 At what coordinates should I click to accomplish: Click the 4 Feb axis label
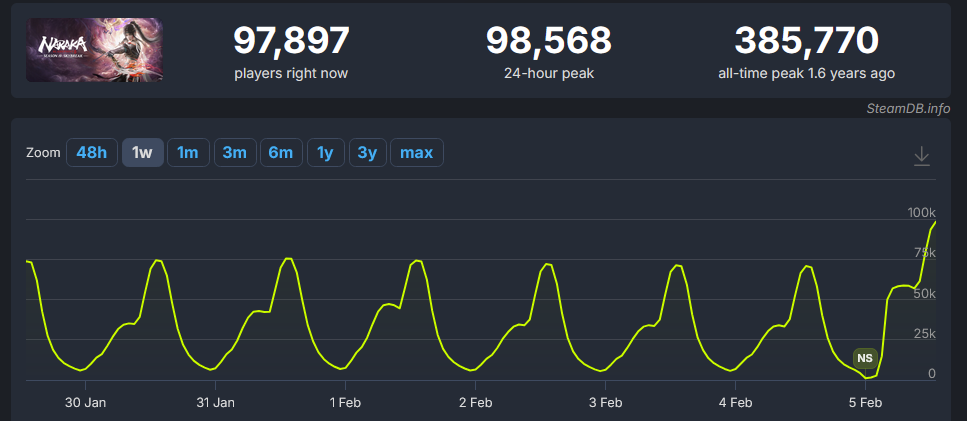click(x=736, y=403)
